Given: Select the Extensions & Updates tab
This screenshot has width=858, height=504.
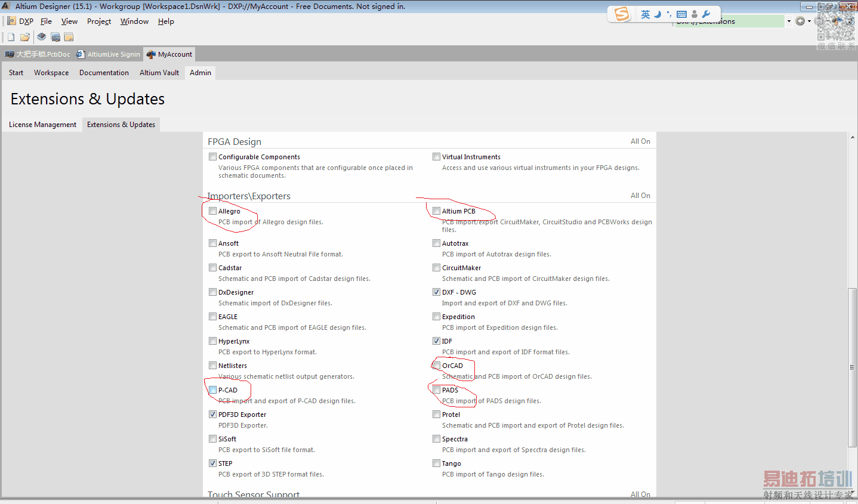Looking at the screenshot, I should (121, 125).
